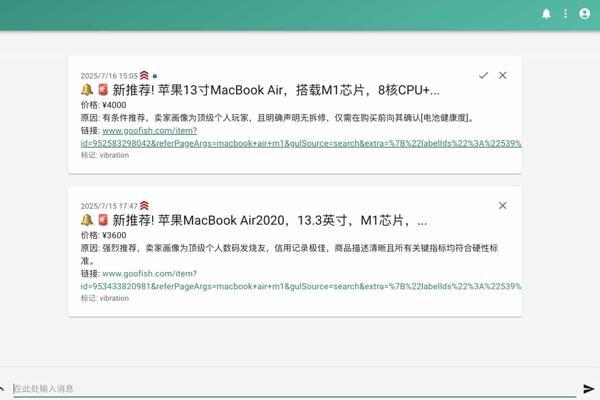Click the reason line starting "原因: 有条件推荐"

pyautogui.click(x=278, y=118)
